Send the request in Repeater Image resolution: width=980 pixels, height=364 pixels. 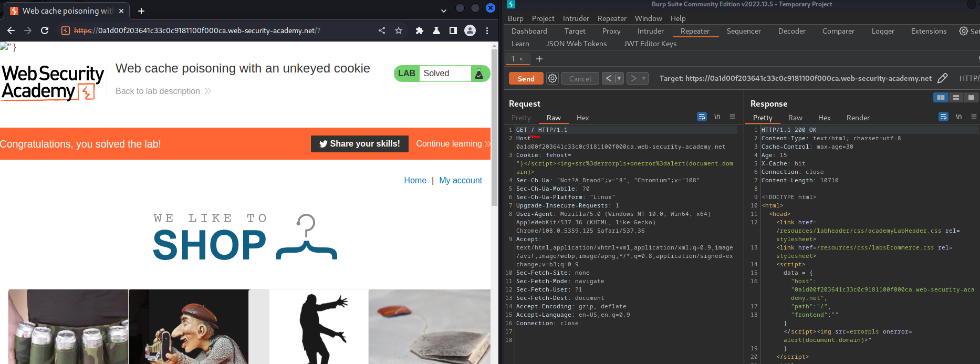pos(526,78)
